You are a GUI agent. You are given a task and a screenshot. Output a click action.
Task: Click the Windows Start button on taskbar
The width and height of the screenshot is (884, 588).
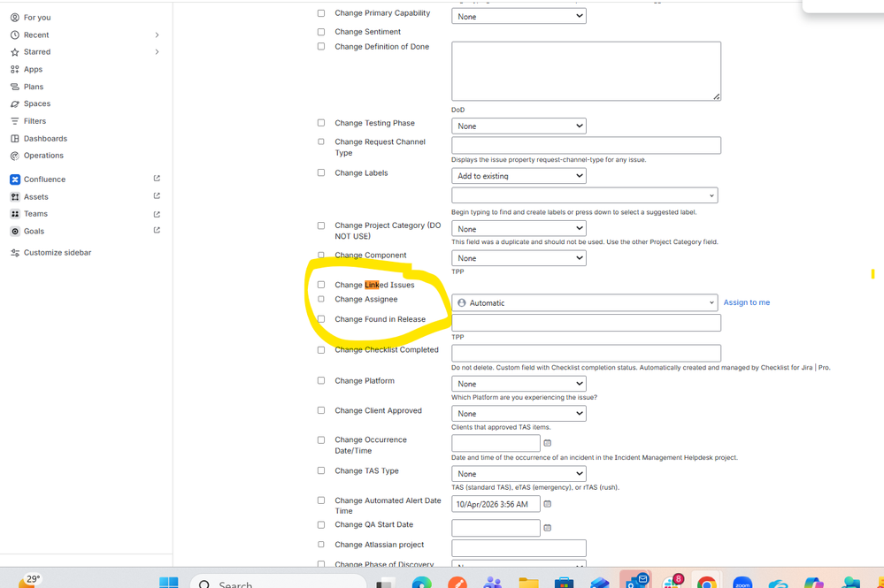point(168,583)
